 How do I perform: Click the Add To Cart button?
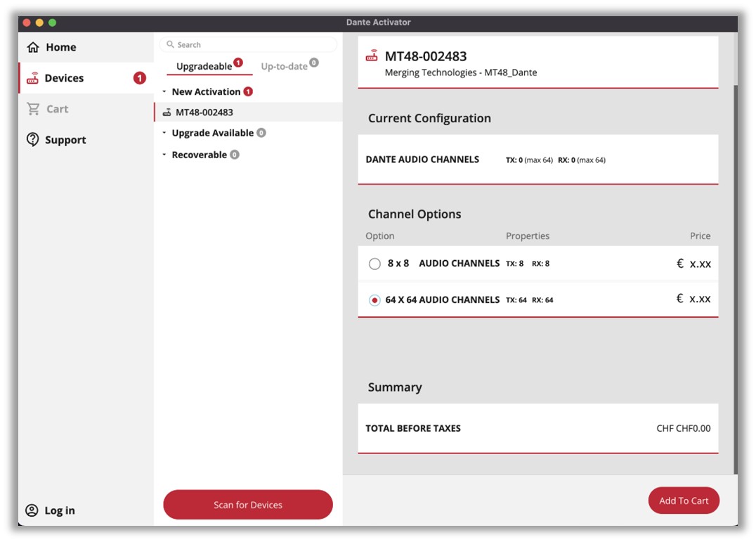coord(683,501)
